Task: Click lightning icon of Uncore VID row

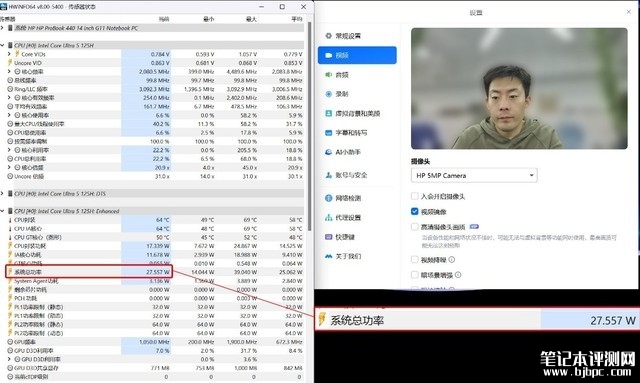Action: pyautogui.click(x=10, y=63)
